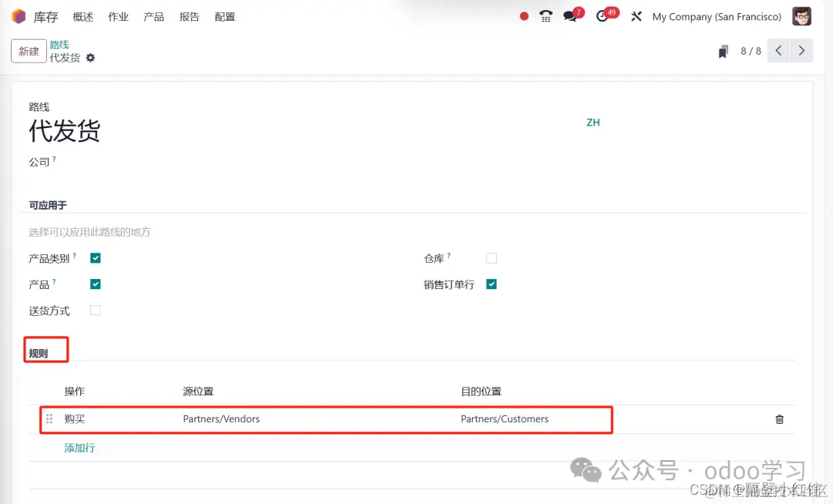Open the user avatar menu
Screen dimensions: 833x504
801,16
